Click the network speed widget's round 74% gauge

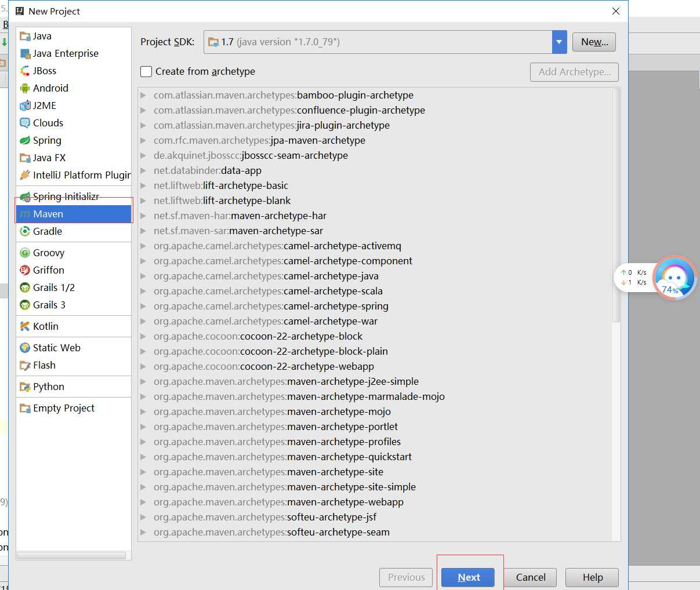674,278
